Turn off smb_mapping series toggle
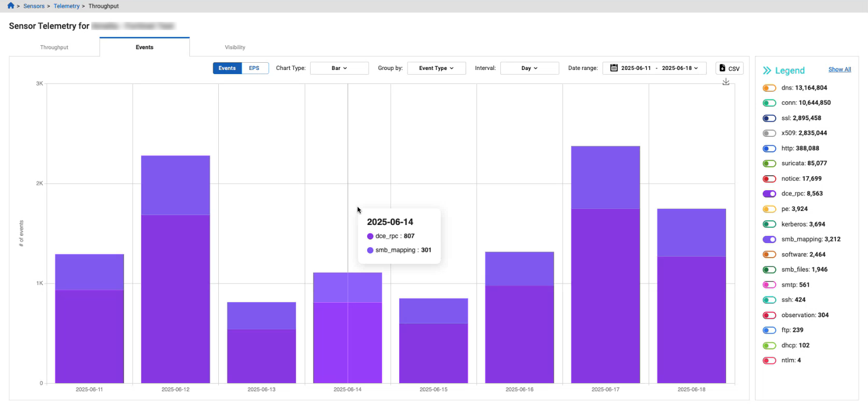The width and height of the screenshot is (868, 410). click(769, 239)
